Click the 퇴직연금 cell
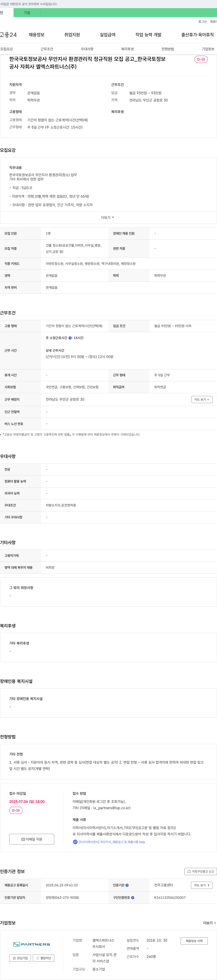Image resolution: width=217 pixels, height=980 pixels. (x=160, y=387)
